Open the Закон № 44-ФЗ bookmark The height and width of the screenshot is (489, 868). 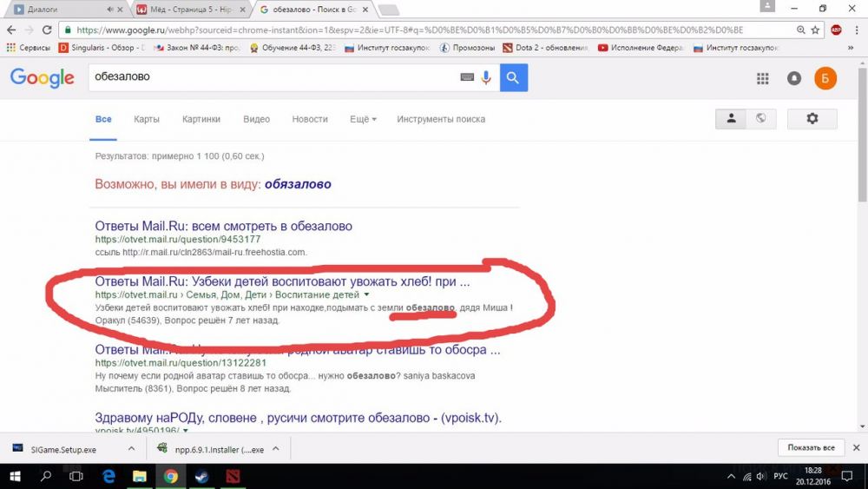coord(196,48)
